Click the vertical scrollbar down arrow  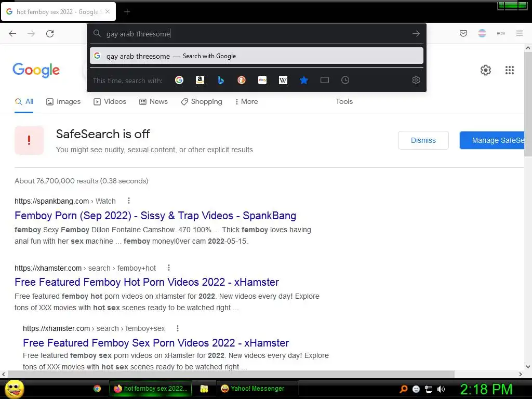point(528,367)
